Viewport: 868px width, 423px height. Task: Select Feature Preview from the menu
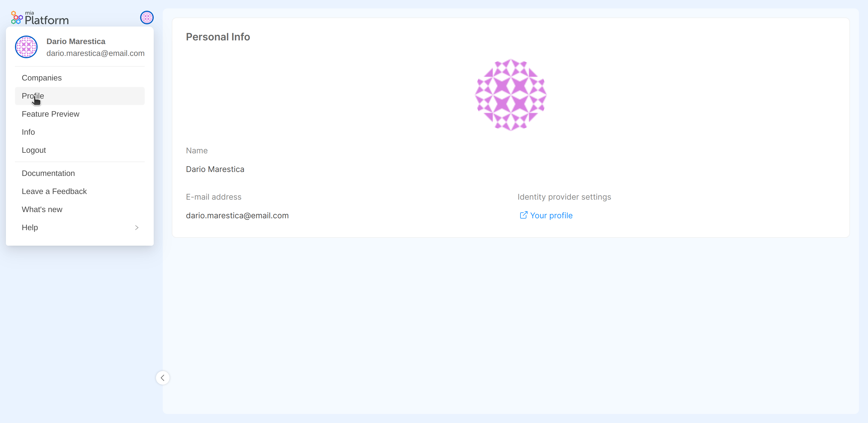(51, 114)
